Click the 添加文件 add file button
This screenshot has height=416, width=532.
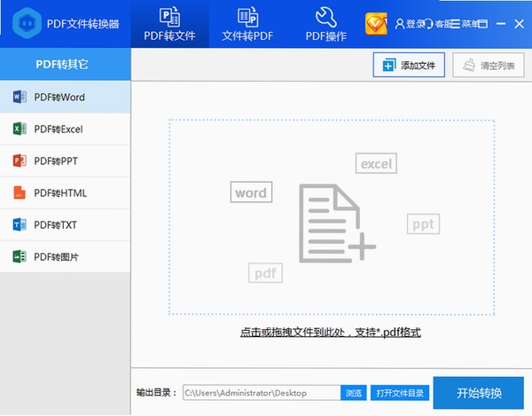409,65
